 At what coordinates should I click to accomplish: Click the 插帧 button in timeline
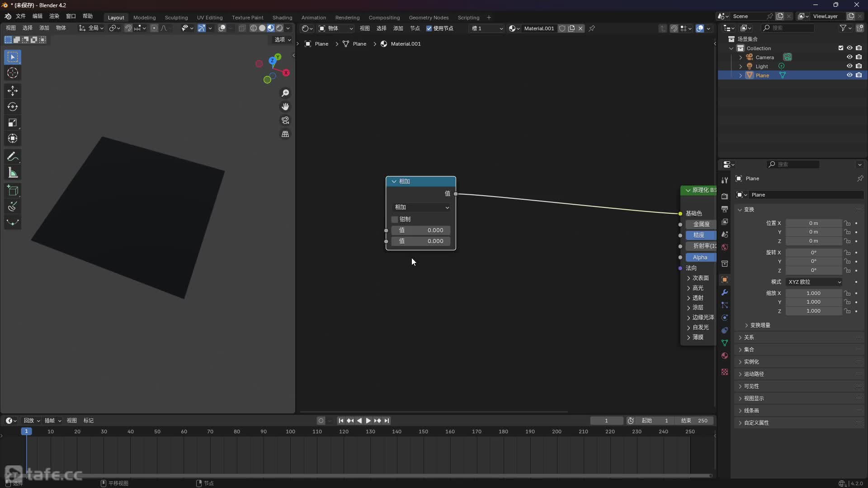click(53, 421)
